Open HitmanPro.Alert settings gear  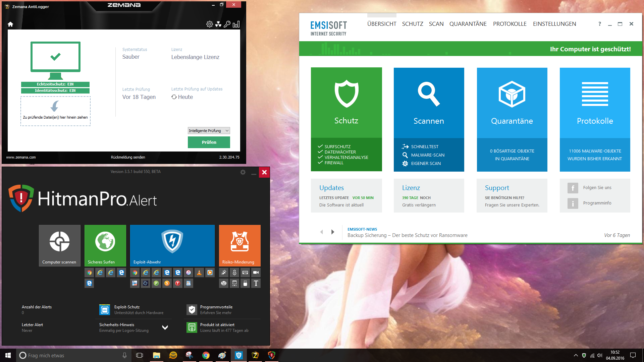point(243,172)
